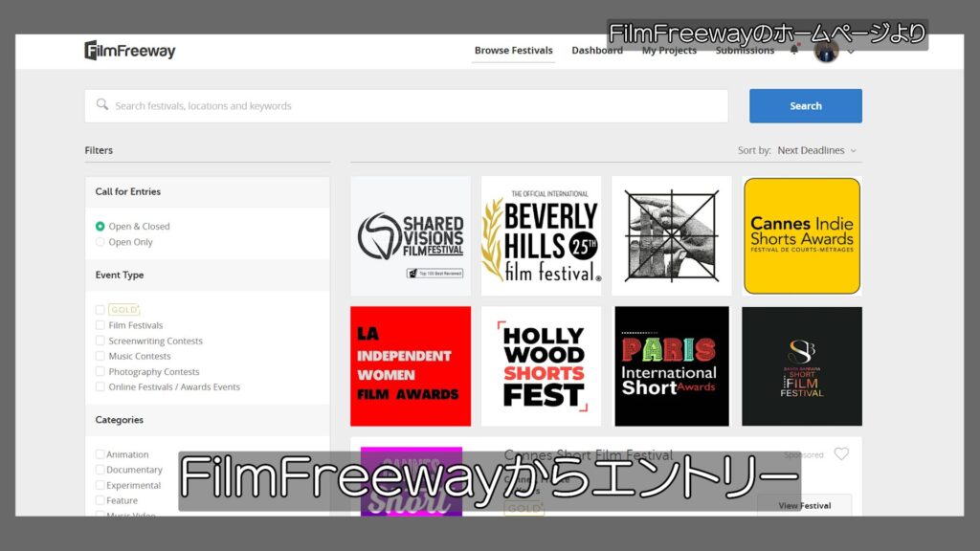Viewport: 980px width, 551px height.
Task: Click the user profile avatar
Action: tap(826, 52)
